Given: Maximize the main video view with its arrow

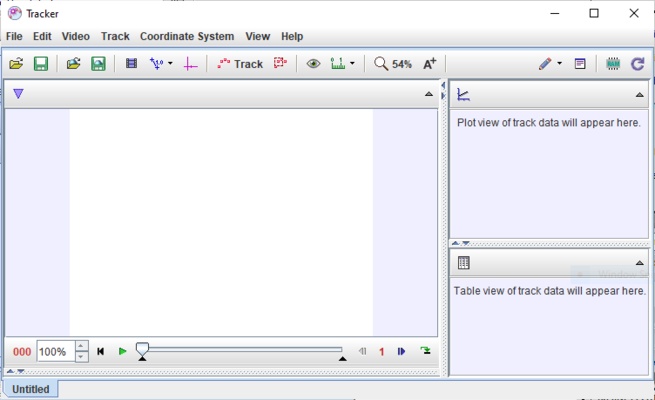Looking at the screenshot, I should coord(429,94).
